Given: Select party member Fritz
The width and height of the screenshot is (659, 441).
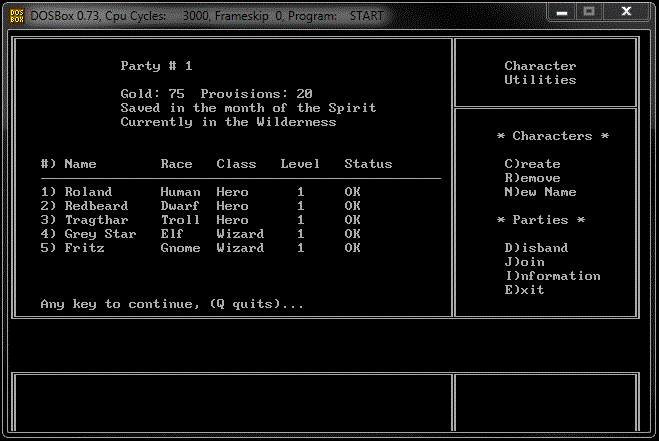Looking at the screenshot, I should [x=84, y=248].
